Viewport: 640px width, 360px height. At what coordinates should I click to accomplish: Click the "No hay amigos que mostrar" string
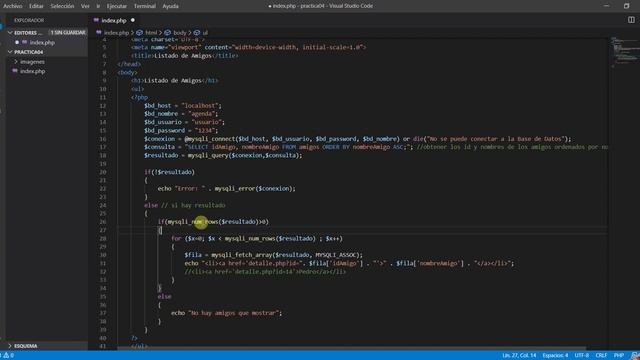[x=233, y=313]
